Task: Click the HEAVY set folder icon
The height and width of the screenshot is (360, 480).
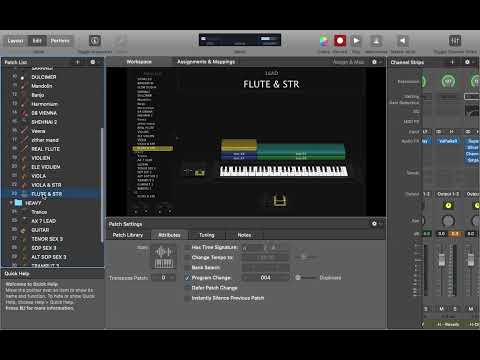Action: coord(18,203)
